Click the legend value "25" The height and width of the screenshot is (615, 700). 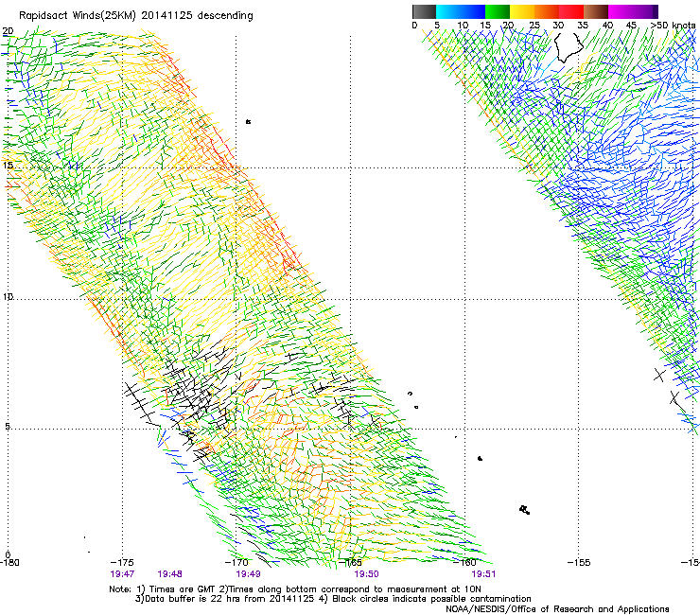click(534, 26)
